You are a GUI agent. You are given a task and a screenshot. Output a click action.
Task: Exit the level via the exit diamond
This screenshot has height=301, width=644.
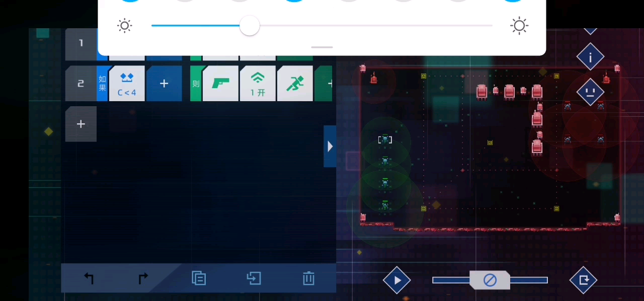tap(584, 280)
